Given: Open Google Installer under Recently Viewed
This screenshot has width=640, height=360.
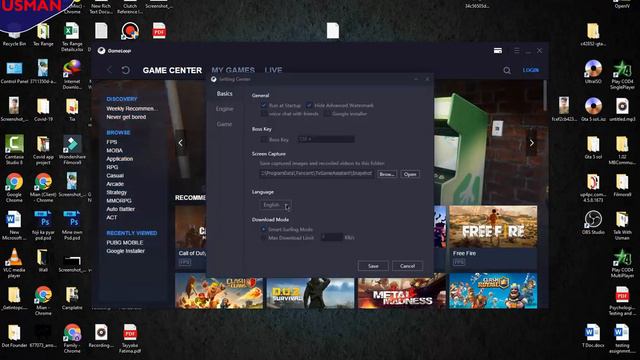Looking at the screenshot, I should [125, 251].
